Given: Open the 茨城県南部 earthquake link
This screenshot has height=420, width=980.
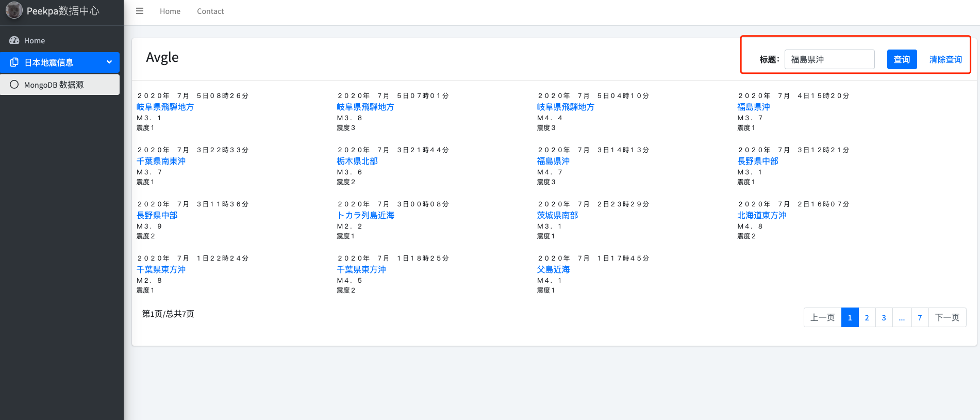Looking at the screenshot, I should [x=557, y=215].
